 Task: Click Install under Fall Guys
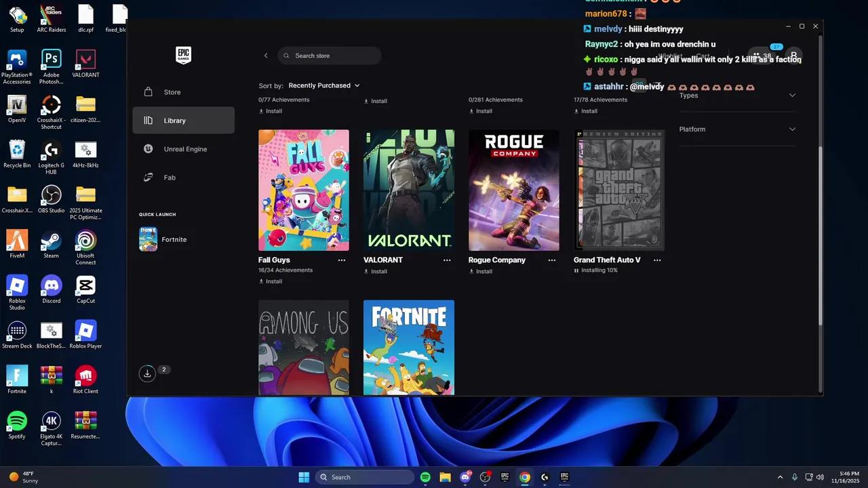[x=271, y=281]
